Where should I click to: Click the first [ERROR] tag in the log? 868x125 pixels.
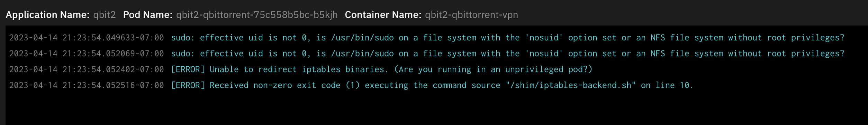(188, 69)
